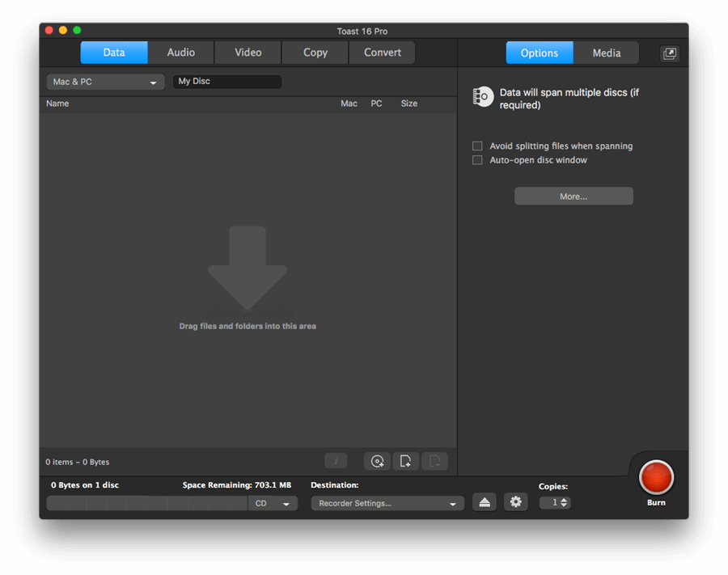The width and height of the screenshot is (728, 575).
Task: Click the '0 items – 0 Bytes' status text
Action: 78,462
